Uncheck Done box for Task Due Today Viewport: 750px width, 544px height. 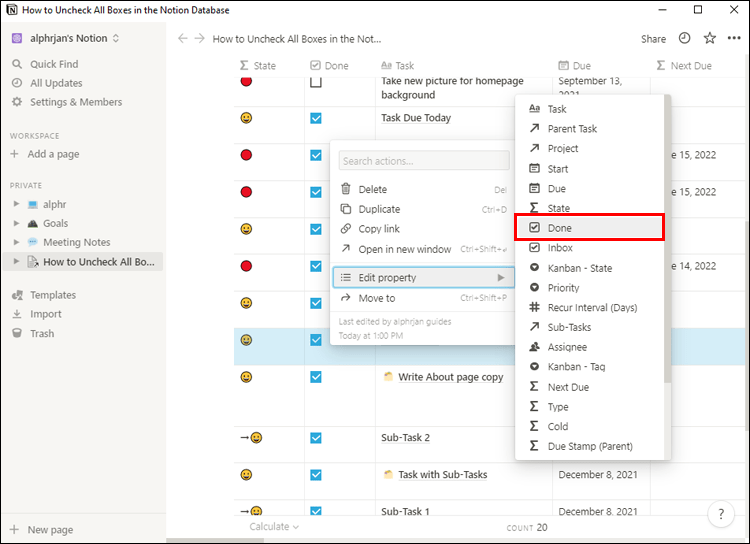coord(316,118)
